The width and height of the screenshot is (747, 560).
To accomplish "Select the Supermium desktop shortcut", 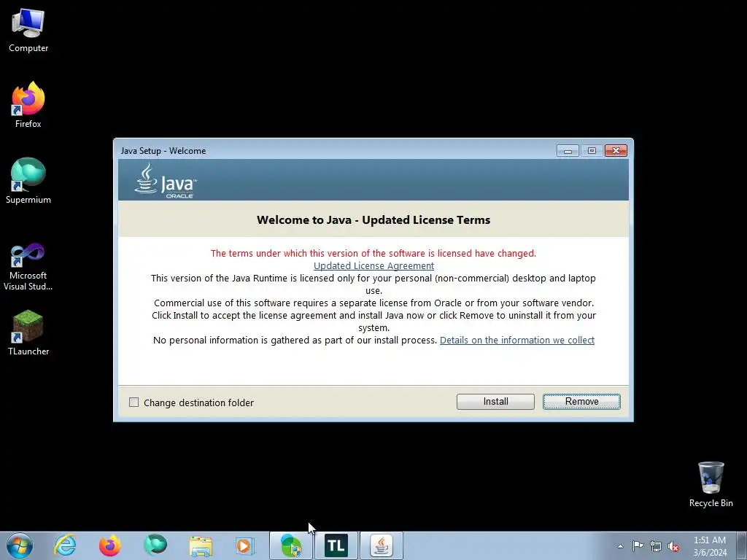I will (x=28, y=181).
